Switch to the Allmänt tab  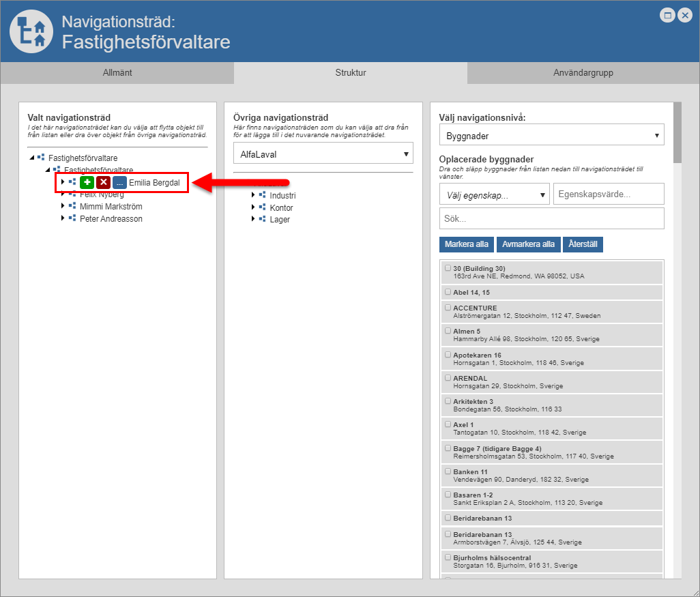117,72
